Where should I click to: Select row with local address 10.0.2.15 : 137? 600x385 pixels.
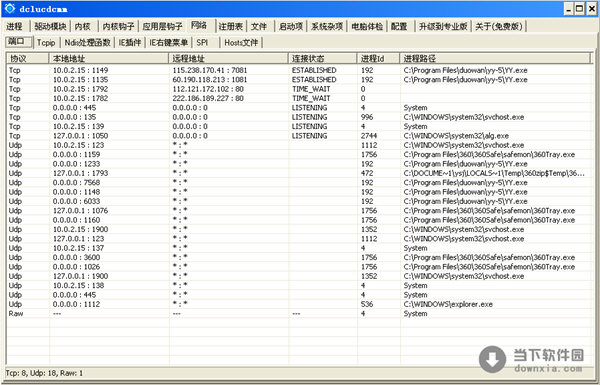(300, 248)
